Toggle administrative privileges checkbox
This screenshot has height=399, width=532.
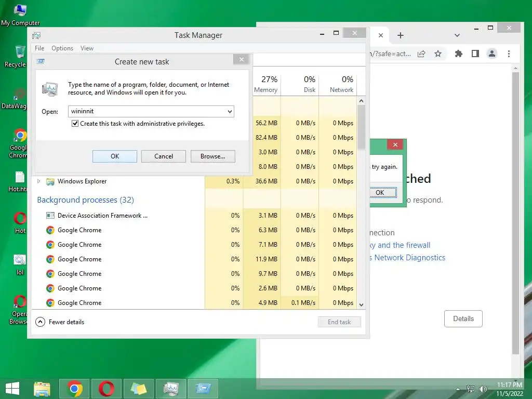click(x=75, y=124)
